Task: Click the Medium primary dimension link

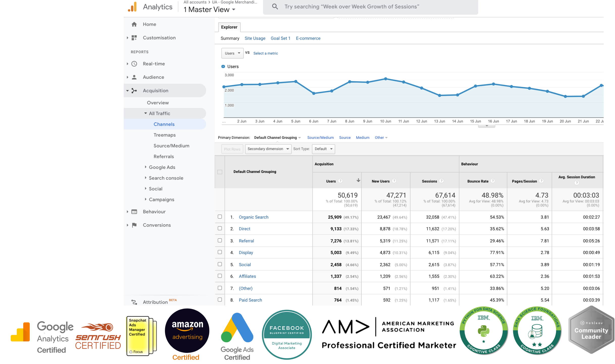Action: (x=362, y=138)
